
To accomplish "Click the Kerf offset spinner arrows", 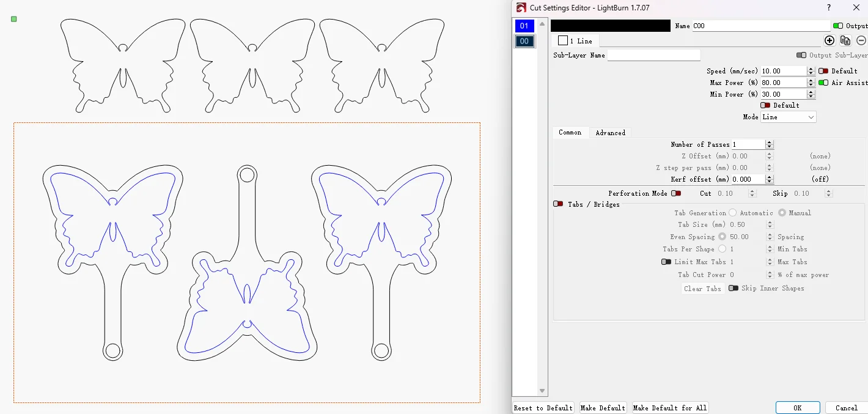I will coord(770,179).
